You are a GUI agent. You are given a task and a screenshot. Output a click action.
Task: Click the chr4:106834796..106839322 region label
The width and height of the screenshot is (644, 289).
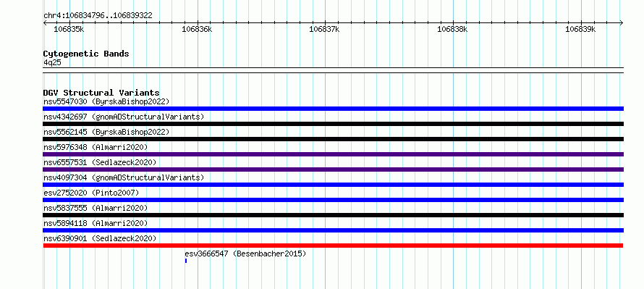(98, 16)
